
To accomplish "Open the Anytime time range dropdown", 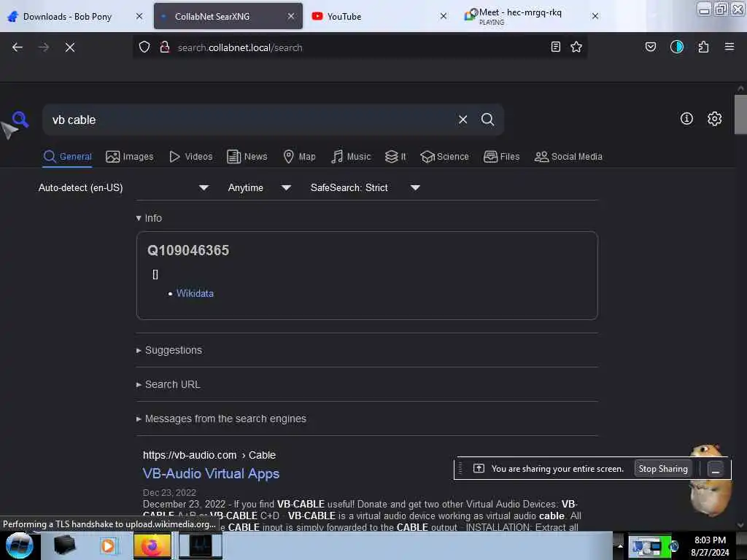I will tap(259, 187).
